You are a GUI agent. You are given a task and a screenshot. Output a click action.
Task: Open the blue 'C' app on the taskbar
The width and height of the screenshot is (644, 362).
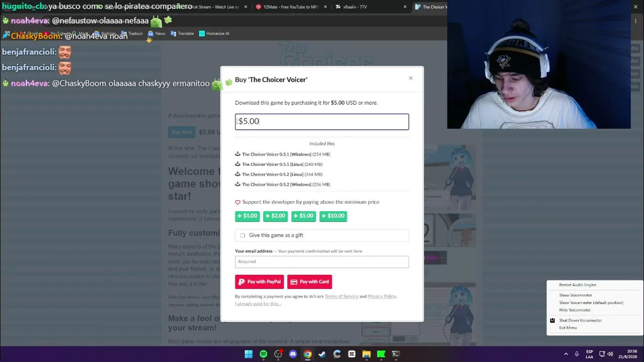(x=337, y=354)
